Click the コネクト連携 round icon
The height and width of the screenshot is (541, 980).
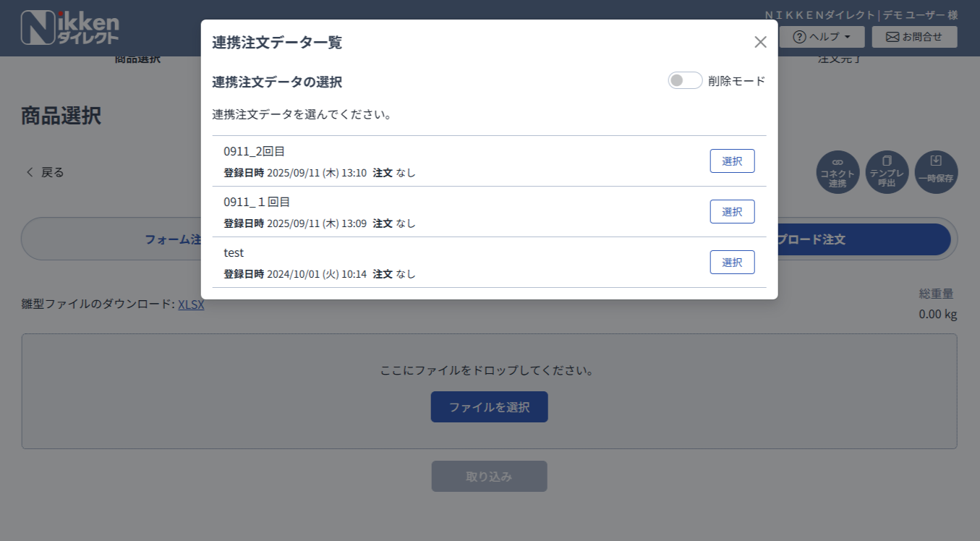(838, 172)
